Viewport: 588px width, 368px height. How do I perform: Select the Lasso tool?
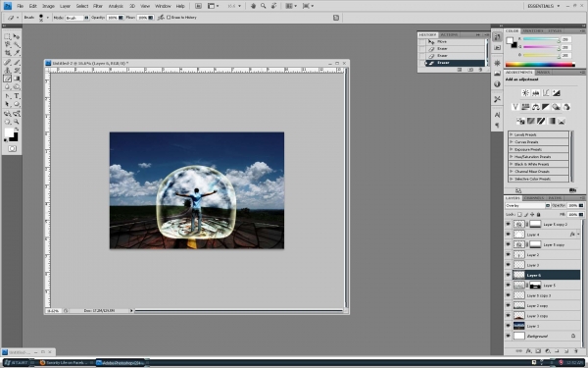pos(7,45)
